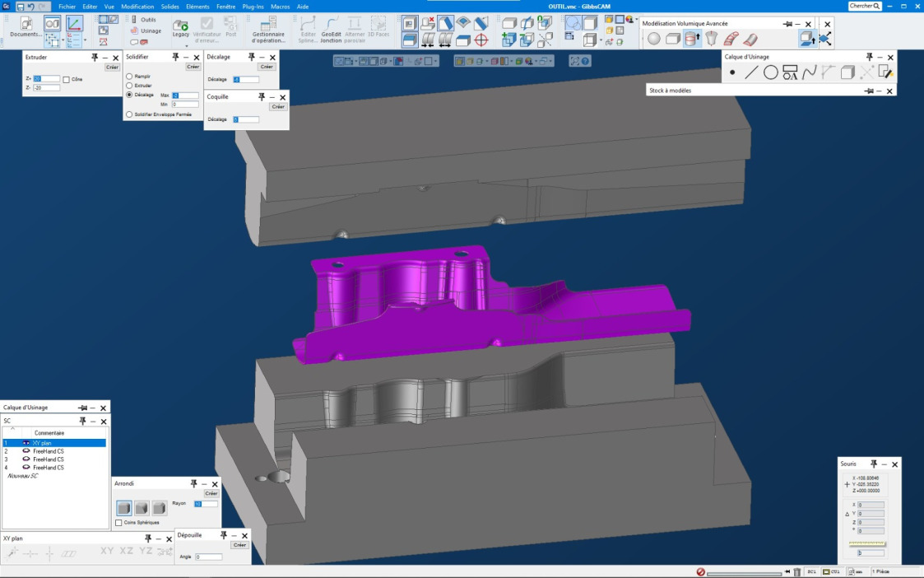Click the circle tool in Calque d'Usinage
Image resolution: width=924 pixels, height=578 pixels.
770,72
